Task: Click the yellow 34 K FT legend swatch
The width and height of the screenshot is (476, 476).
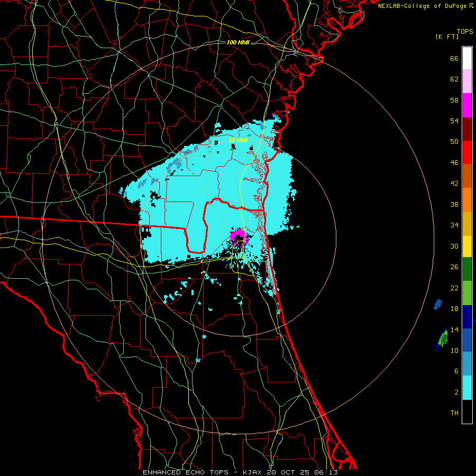Action: tap(467, 246)
